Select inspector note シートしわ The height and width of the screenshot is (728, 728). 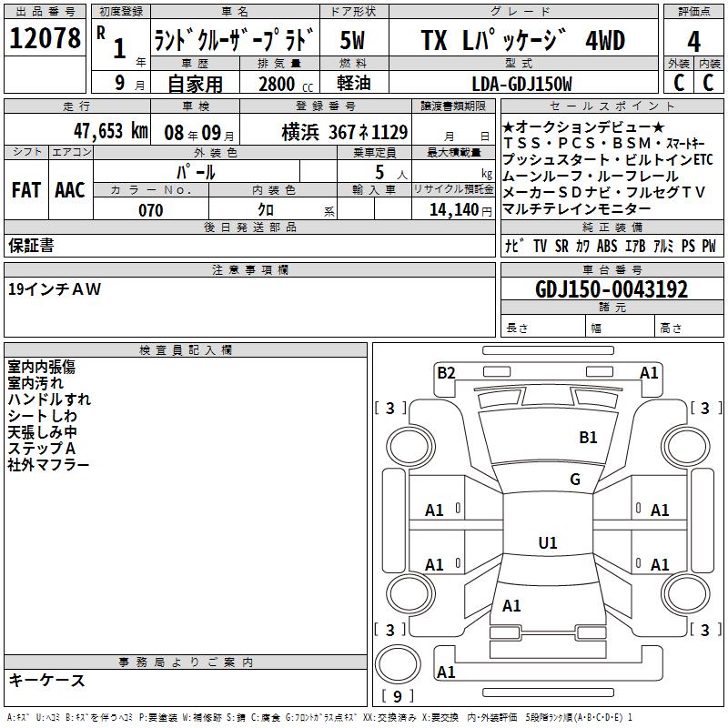point(42,416)
